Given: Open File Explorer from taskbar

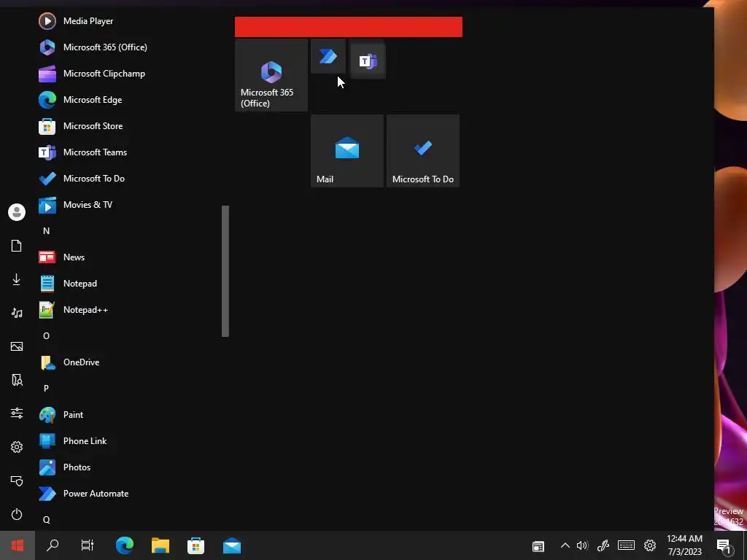Looking at the screenshot, I should click(160, 545).
